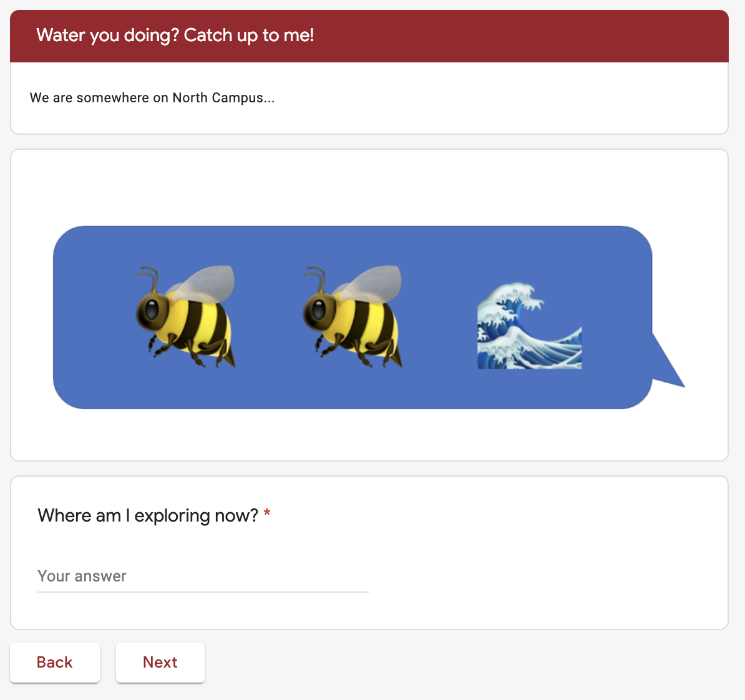The image size is (745, 700).
Task: Click the 'Where am I exploring now?' question label
Action: tap(148, 515)
